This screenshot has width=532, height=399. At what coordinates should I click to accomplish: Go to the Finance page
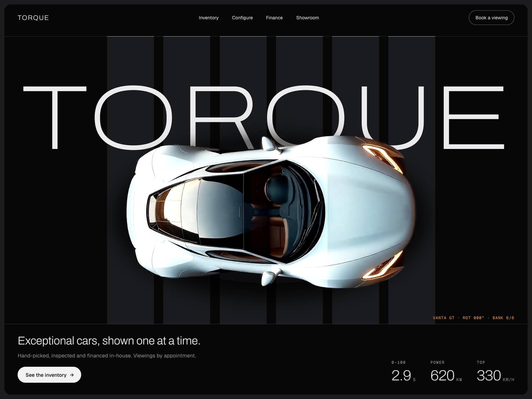(274, 18)
